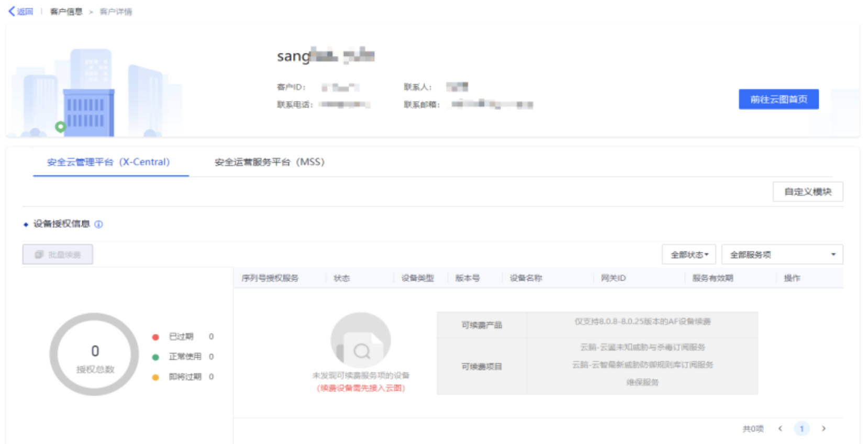Click the green location marker on building illustration

61,127
